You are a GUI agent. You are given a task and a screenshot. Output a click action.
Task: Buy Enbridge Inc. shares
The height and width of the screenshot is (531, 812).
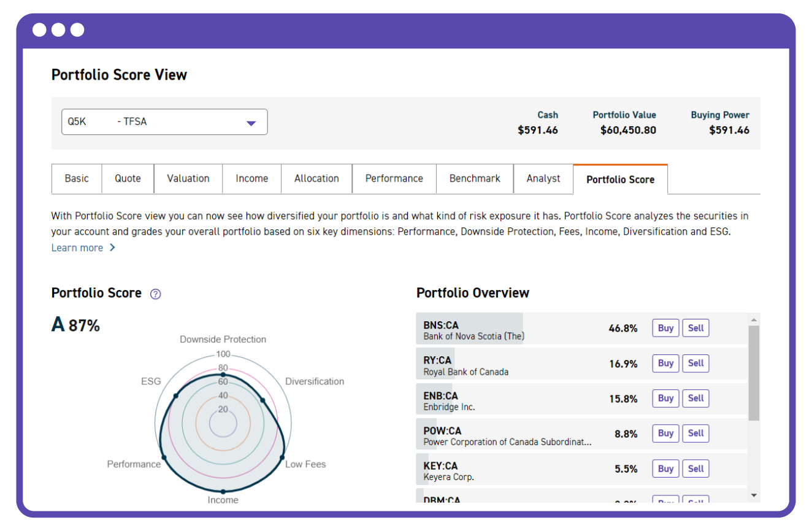point(665,399)
